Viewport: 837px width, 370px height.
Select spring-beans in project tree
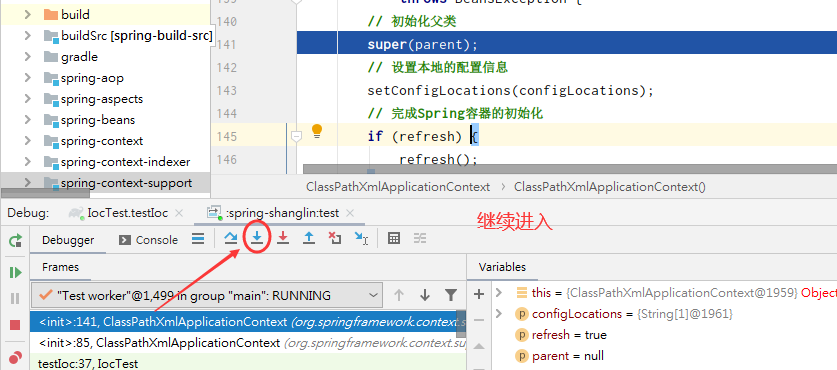pos(98,120)
